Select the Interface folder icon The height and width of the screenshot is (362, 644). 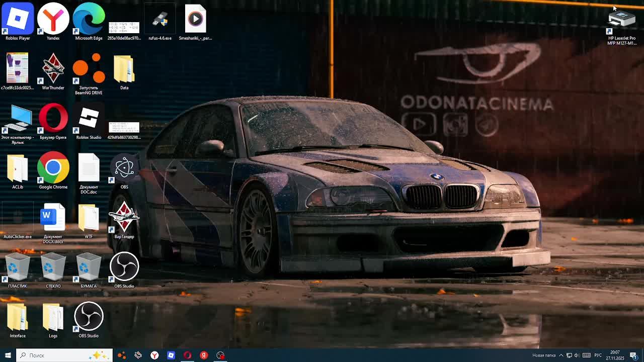[18, 320]
